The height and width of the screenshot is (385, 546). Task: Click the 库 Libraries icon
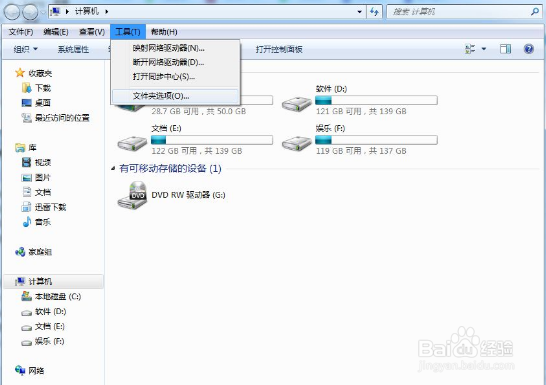[20, 147]
